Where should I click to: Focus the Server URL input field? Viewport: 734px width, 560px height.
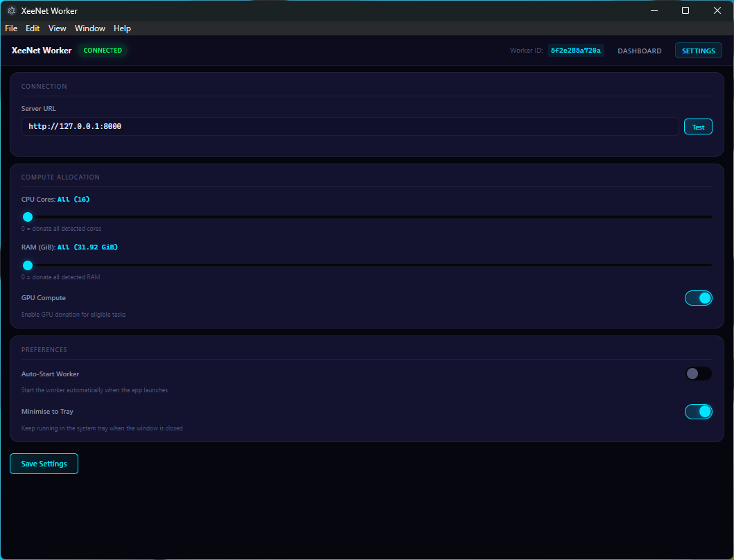click(350, 127)
